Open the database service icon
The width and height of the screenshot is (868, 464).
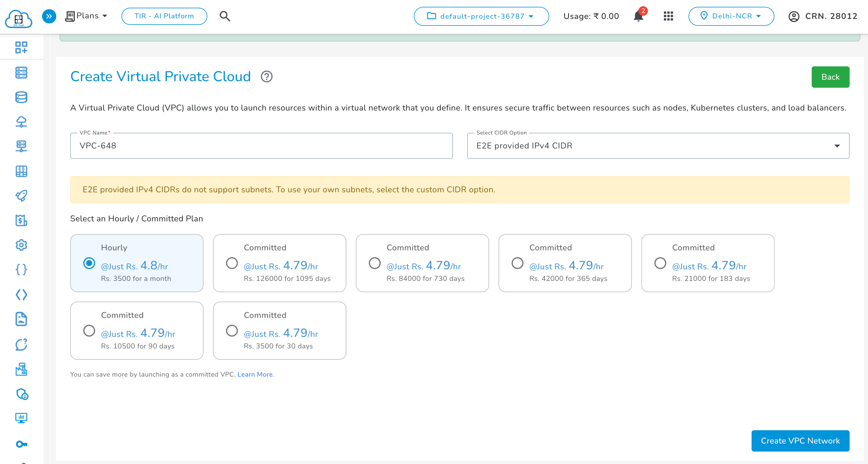(21, 97)
